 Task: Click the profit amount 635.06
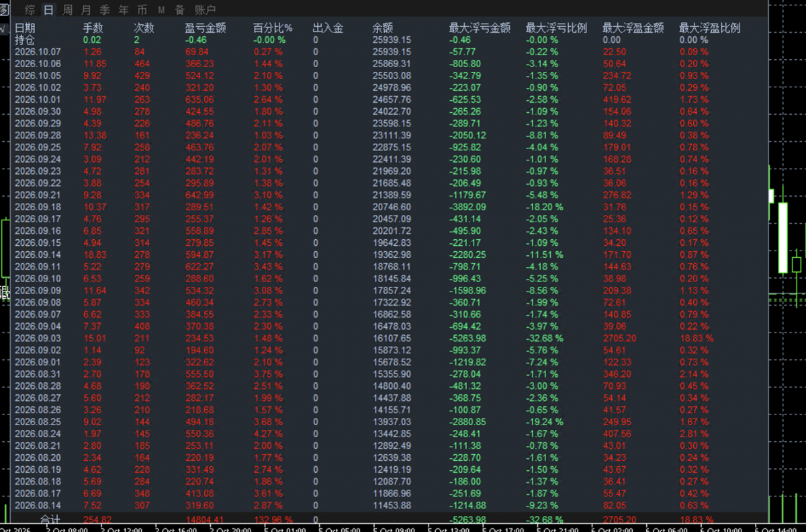199,99
